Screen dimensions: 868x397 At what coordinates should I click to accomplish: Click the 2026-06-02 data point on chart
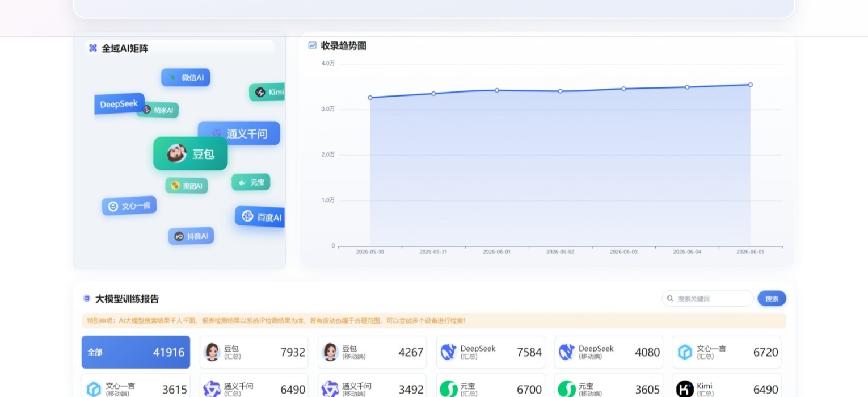point(561,91)
